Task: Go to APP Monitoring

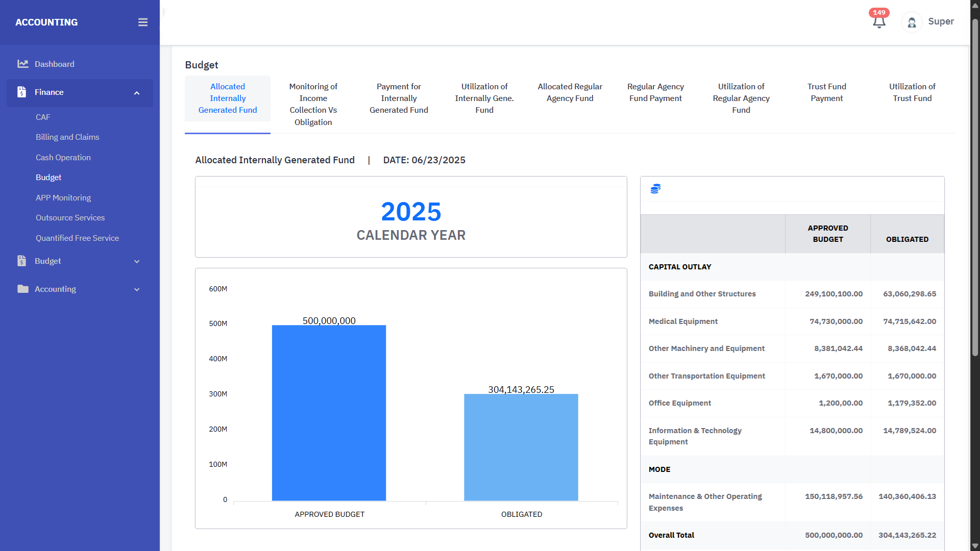Action: click(x=63, y=197)
